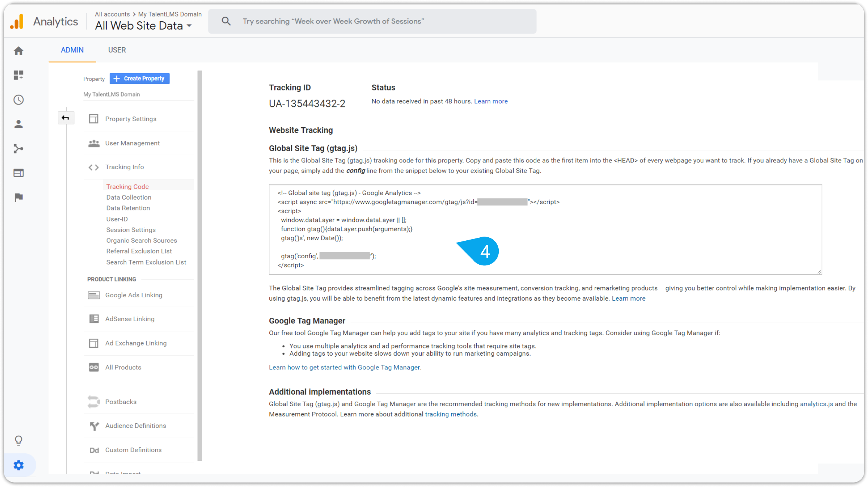This screenshot has height=487, width=868.
Task: Open the Behavior icon in sidebar
Action: [18, 173]
